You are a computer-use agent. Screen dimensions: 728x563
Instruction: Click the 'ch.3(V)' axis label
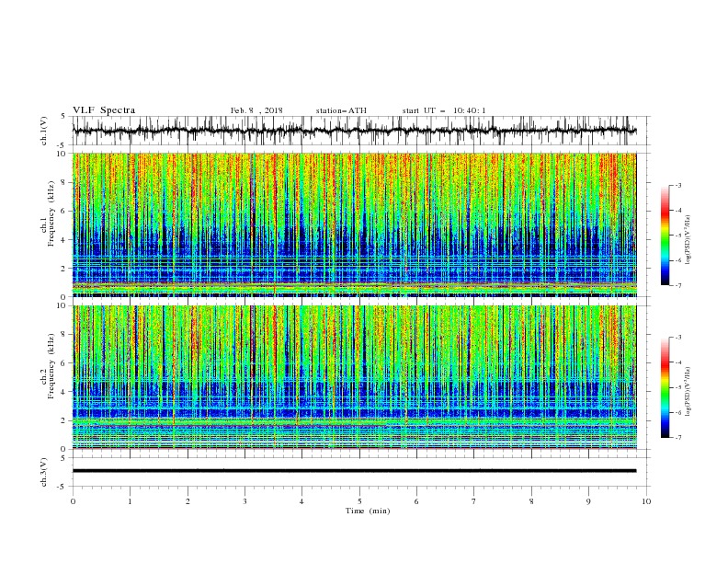[x=44, y=472]
